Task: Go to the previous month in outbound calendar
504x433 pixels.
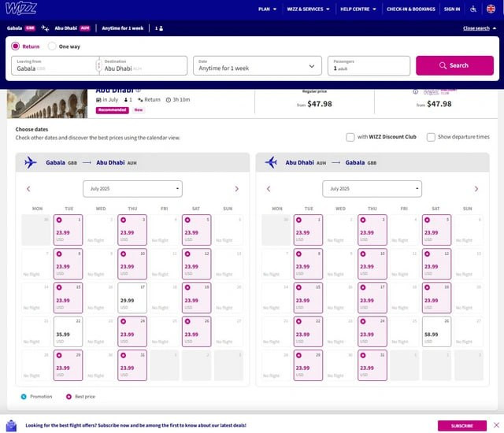Action: [x=28, y=189]
